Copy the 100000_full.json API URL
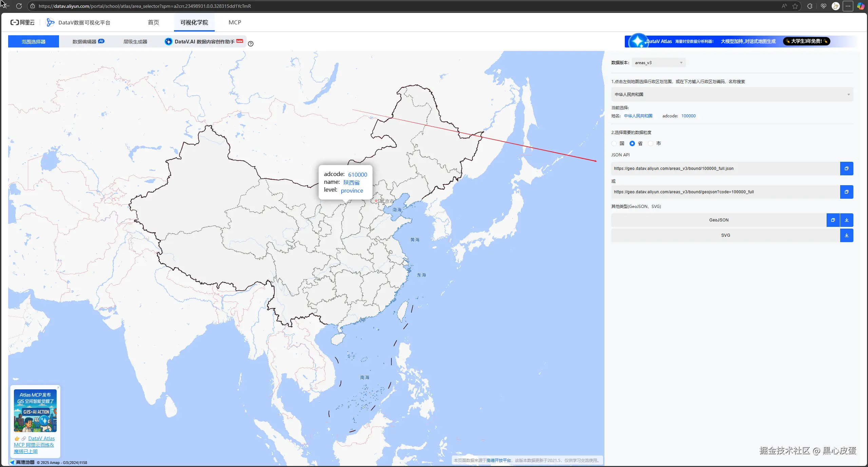Screen dimensions: 868x467 (x=846, y=169)
